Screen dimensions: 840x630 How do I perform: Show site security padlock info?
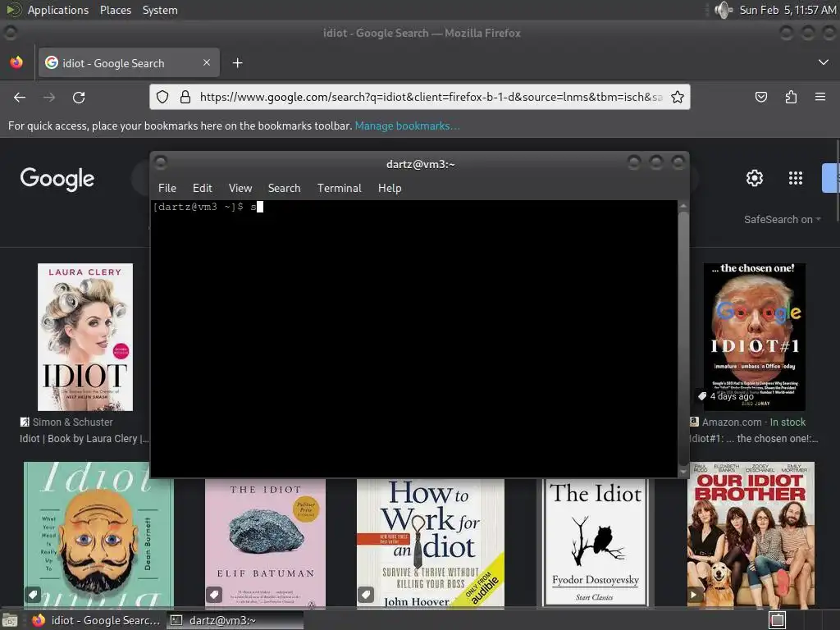pos(185,97)
